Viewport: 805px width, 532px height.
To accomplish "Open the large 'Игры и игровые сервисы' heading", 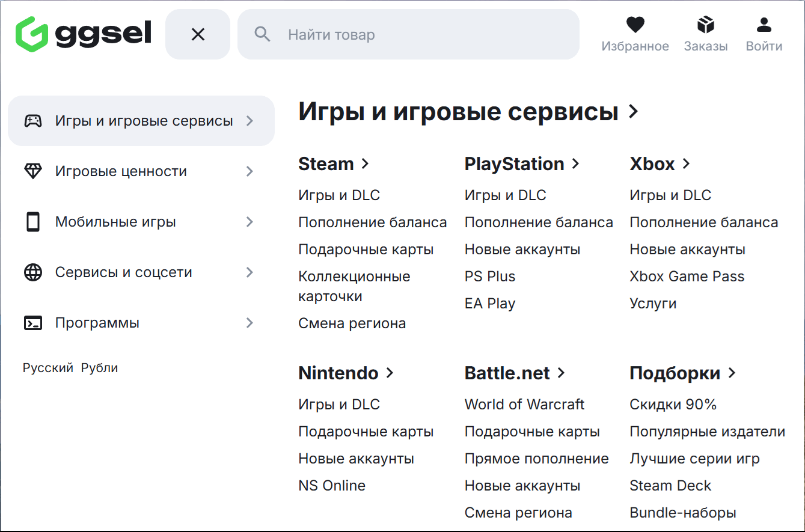I will [458, 112].
